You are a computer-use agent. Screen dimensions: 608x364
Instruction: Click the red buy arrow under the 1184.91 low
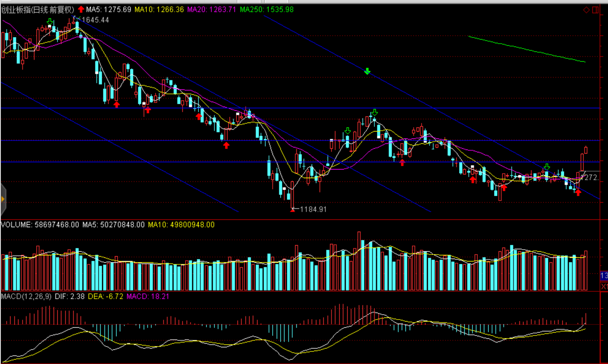point(292,210)
